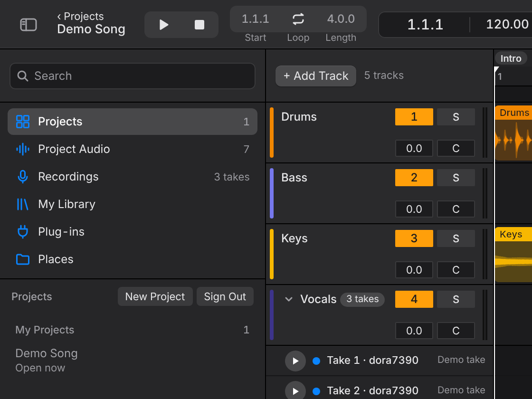Toggle the sidebar panel icon
Image resolution: width=532 pixels, height=399 pixels.
coord(28,25)
